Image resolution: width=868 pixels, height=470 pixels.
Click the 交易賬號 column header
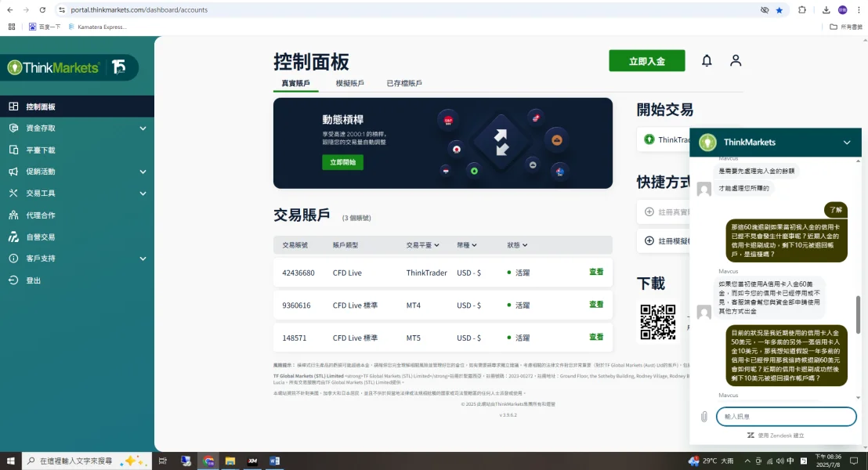295,244
